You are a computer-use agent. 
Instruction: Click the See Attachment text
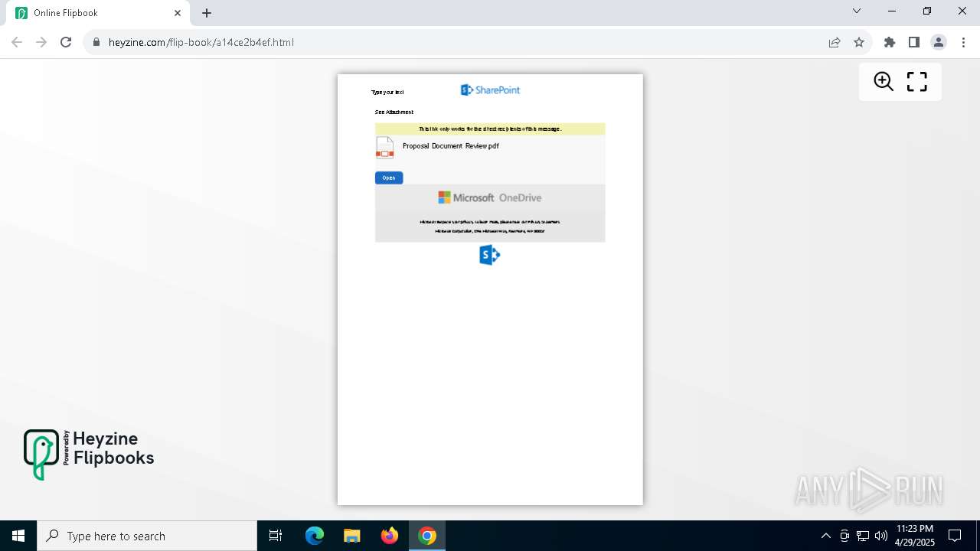(x=394, y=112)
